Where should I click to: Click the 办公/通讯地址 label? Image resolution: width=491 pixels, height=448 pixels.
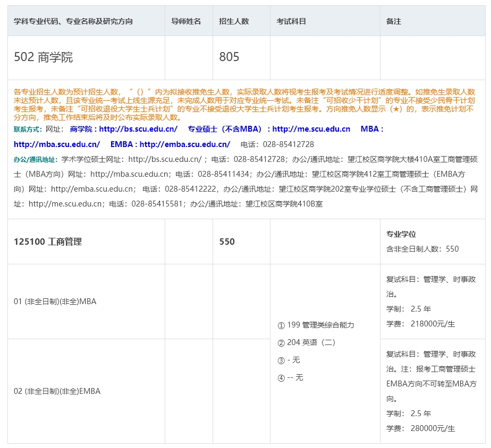[36, 159]
